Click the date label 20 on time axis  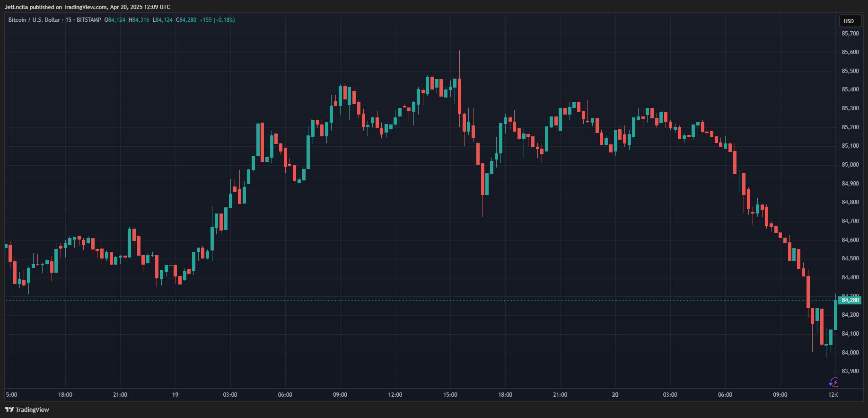(x=615, y=395)
